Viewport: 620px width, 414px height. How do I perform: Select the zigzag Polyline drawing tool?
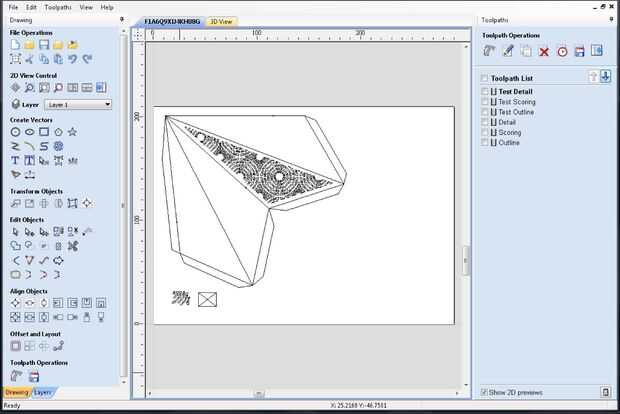click(15, 146)
